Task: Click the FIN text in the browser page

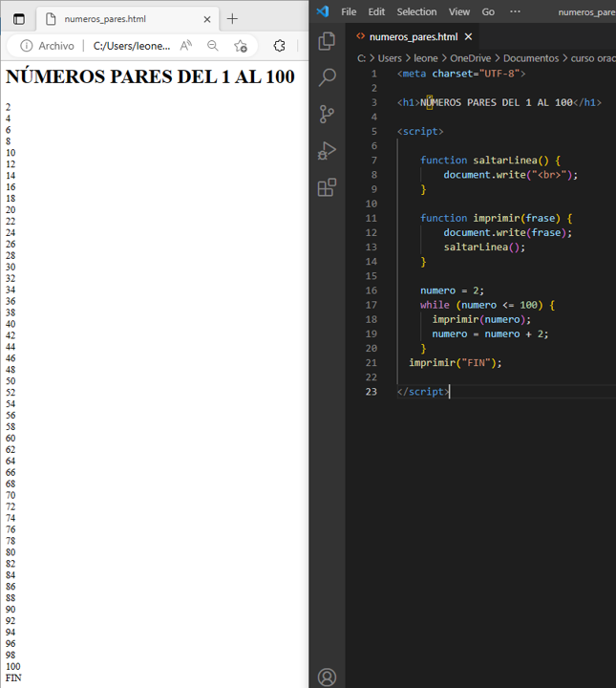Action: pyautogui.click(x=13, y=677)
